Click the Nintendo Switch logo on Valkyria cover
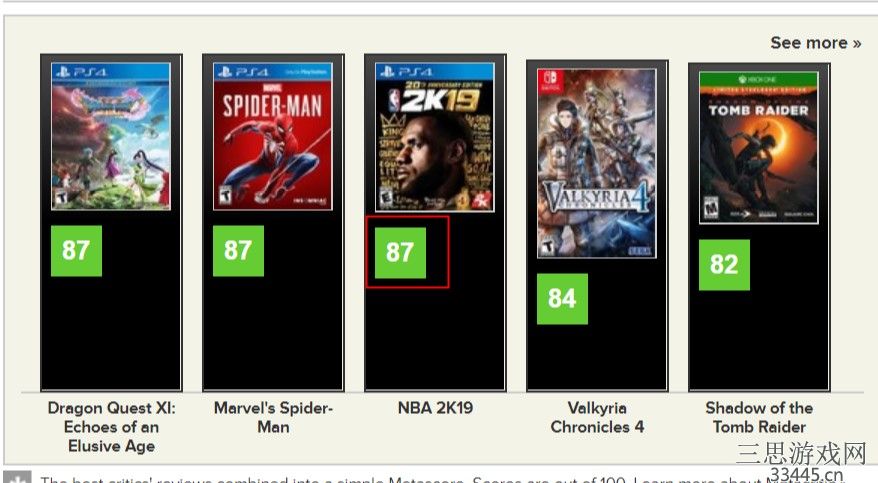 550,81
